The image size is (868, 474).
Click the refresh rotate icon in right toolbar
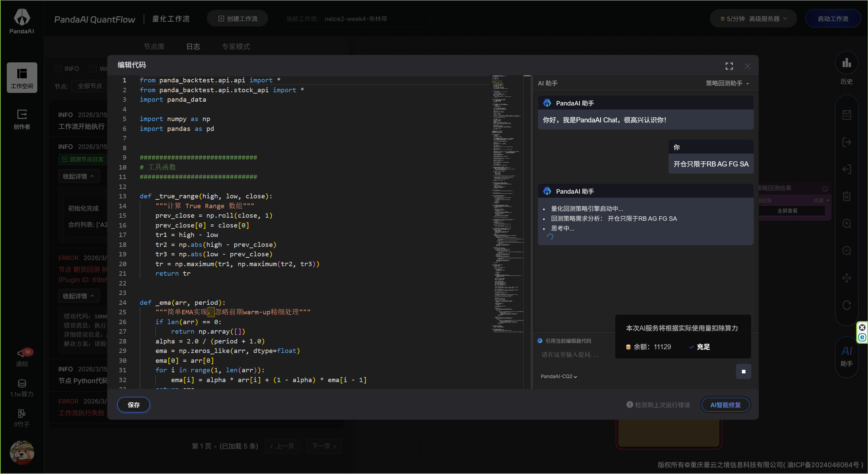tap(847, 305)
